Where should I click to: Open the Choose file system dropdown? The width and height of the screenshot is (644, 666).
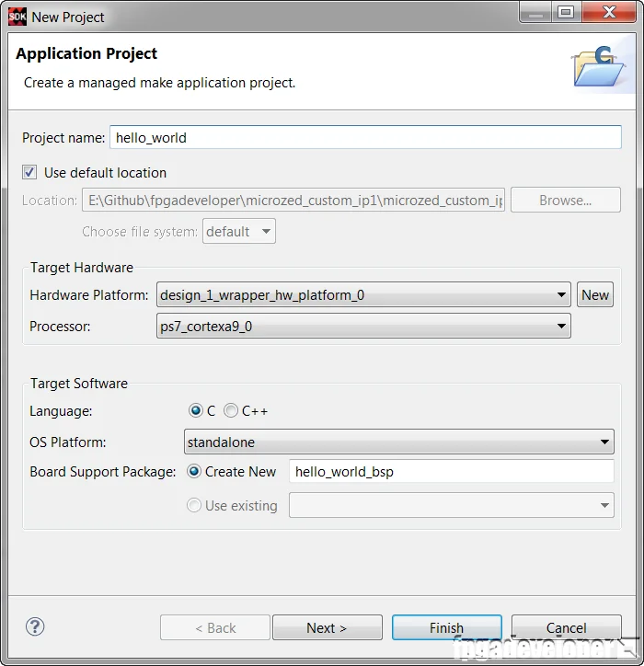tap(239, 232)
